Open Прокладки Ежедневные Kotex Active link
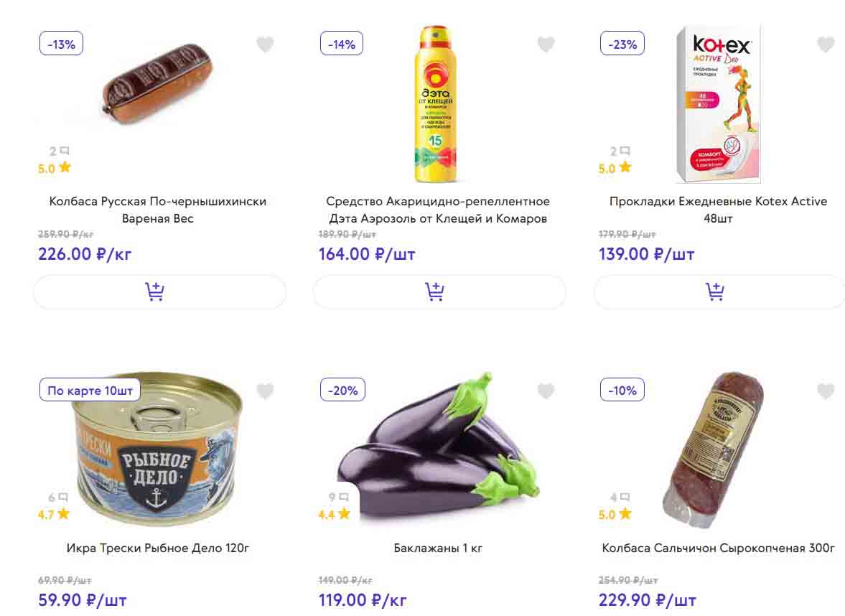This screenshot has width=845, height=616. coord(718,210)
